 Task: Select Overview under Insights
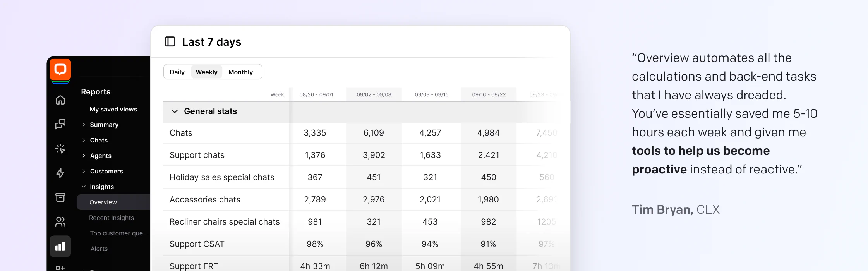click(103, 202)
